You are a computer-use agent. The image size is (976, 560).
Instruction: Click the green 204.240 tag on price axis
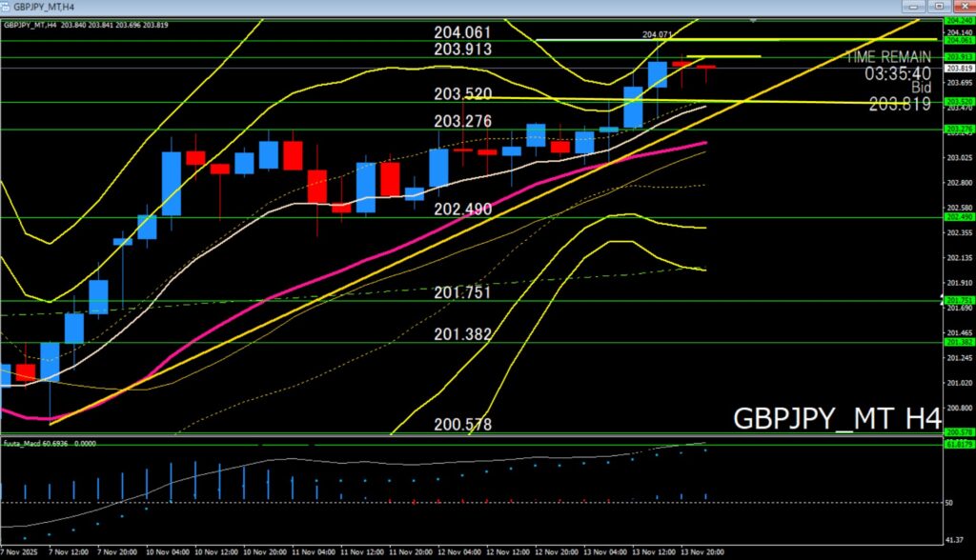tap(958, 19)
